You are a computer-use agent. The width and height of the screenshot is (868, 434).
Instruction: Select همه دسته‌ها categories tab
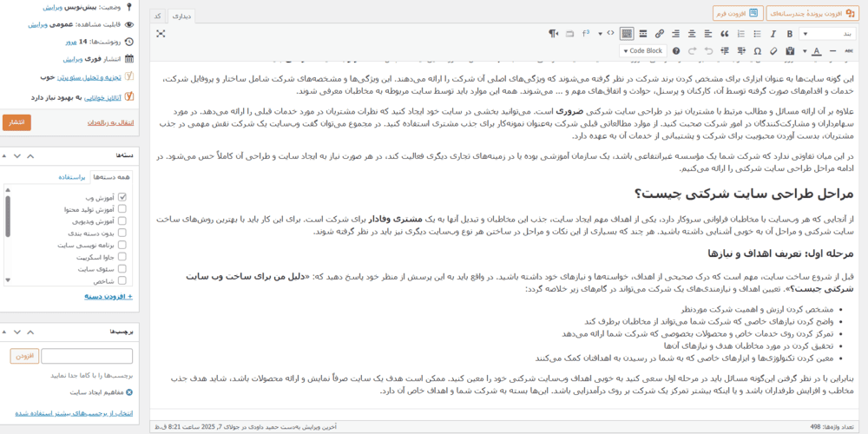pos(112,177)
